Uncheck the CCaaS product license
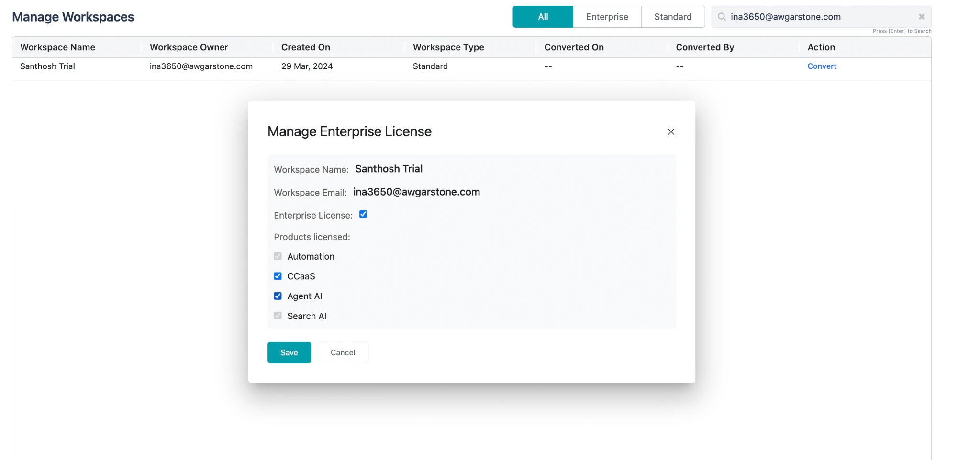Image resolution: width=980 pixels, height=460 pixels. click(278, 276)
